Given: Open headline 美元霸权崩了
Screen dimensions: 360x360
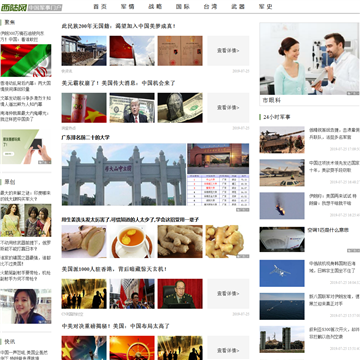Looking at the screenshot, I should click(x=118, y=83).
